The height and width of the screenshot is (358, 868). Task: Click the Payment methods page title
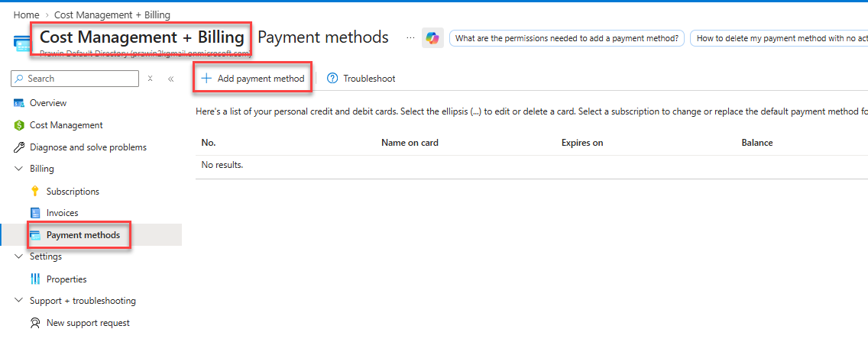click(323, 37)
